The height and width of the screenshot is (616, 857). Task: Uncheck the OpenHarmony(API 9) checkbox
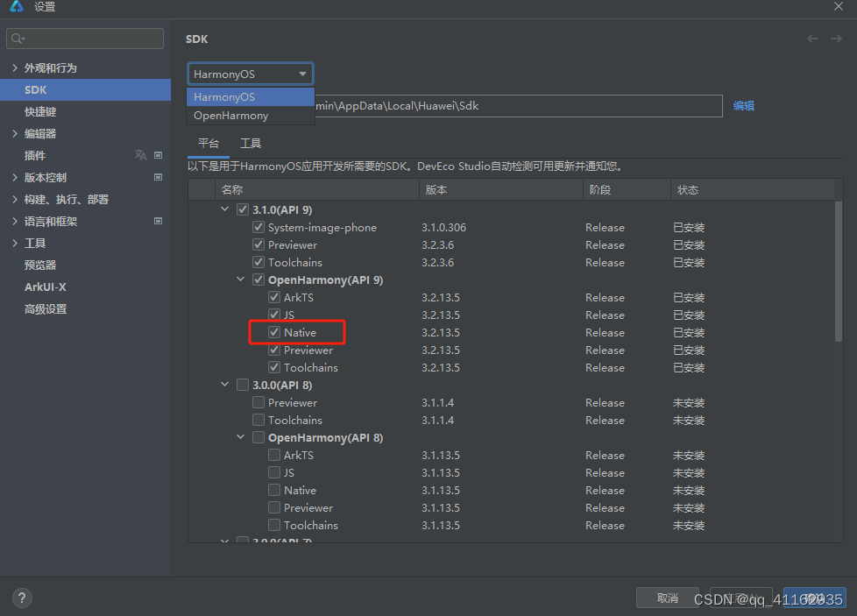point(259,280)
